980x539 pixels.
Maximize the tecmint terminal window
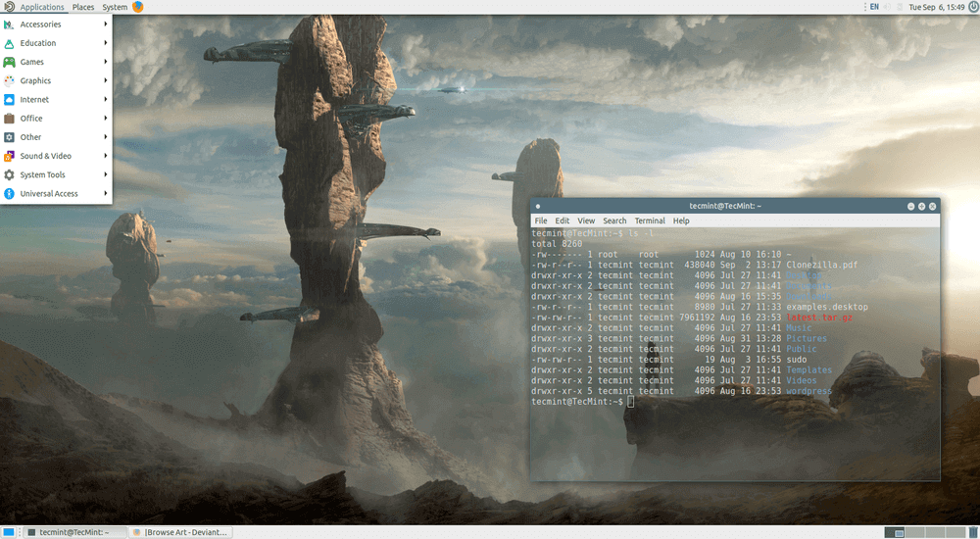[x=921, y=206]
